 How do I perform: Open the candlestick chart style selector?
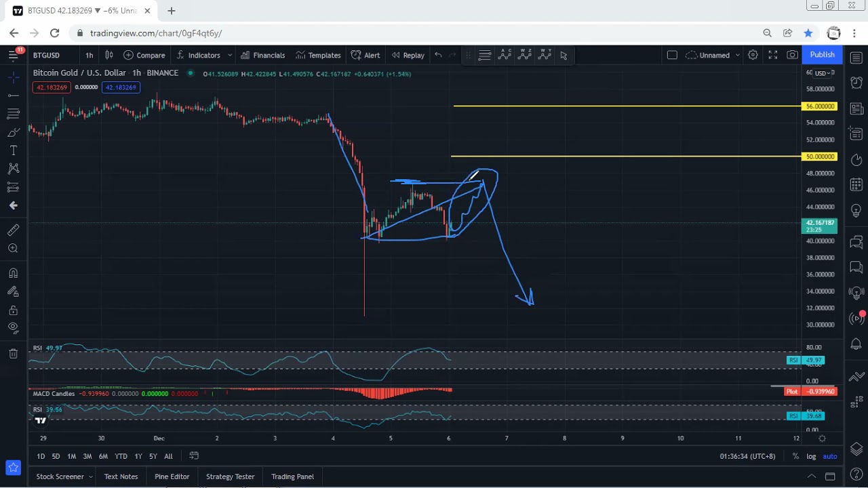point(109,55)
